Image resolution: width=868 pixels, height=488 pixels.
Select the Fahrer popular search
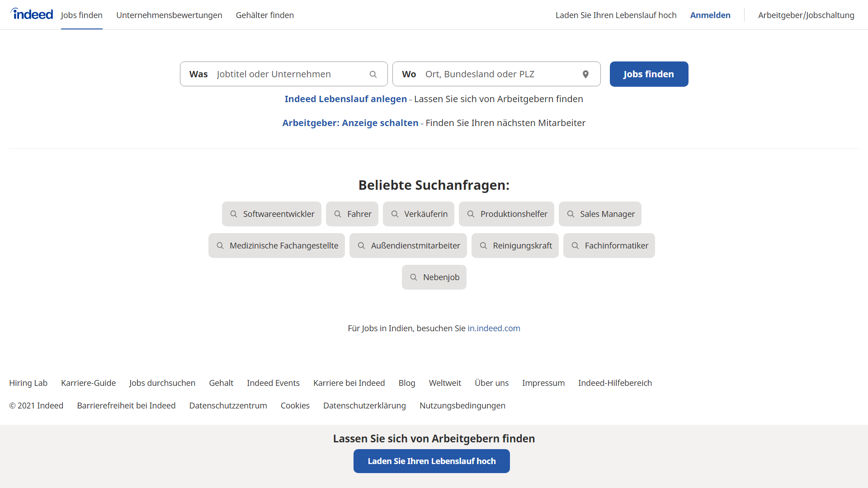[x=352, y=214]
